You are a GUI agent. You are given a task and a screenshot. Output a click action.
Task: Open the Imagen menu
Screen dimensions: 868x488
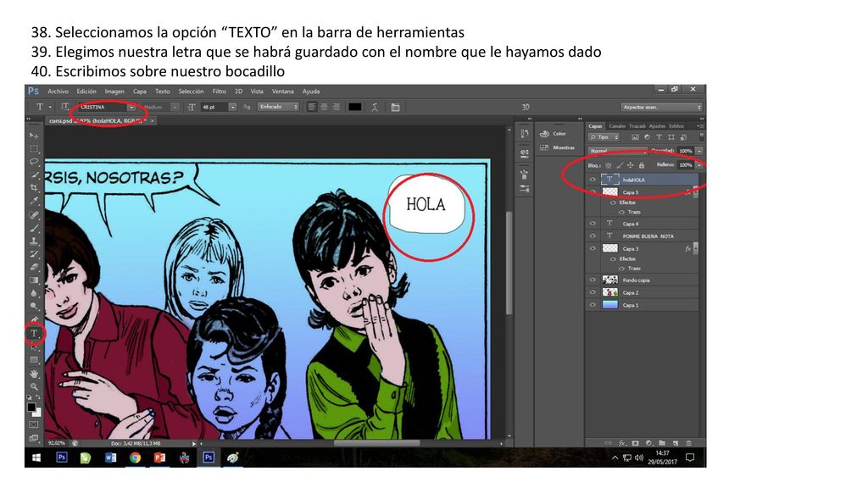pyautogui.click(x=114, y=91)
